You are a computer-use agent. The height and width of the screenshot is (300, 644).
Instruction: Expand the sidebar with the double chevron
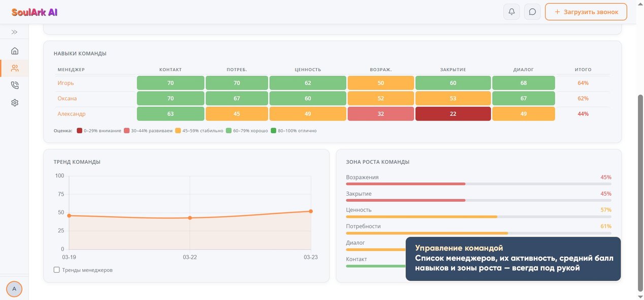coord(14,32)
